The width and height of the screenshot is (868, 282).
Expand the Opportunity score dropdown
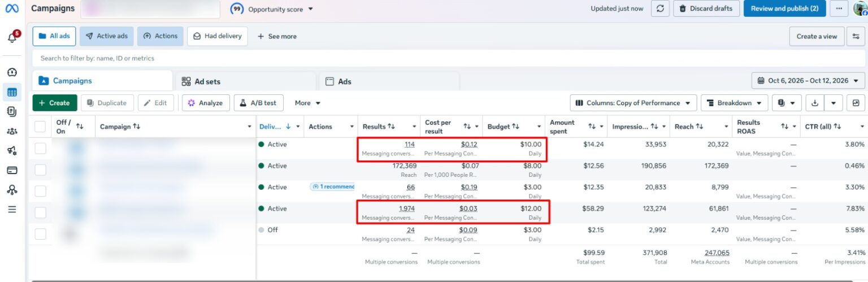310,9
